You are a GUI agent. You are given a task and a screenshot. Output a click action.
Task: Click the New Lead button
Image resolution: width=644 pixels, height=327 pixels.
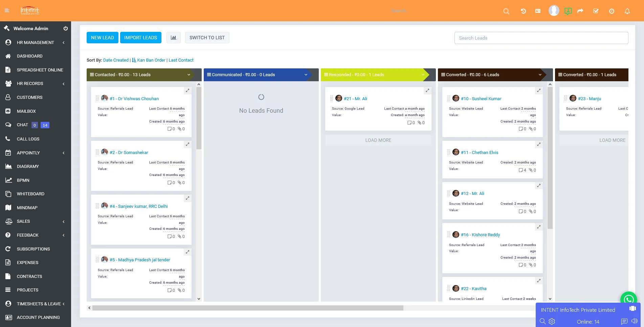click(103, 38)
